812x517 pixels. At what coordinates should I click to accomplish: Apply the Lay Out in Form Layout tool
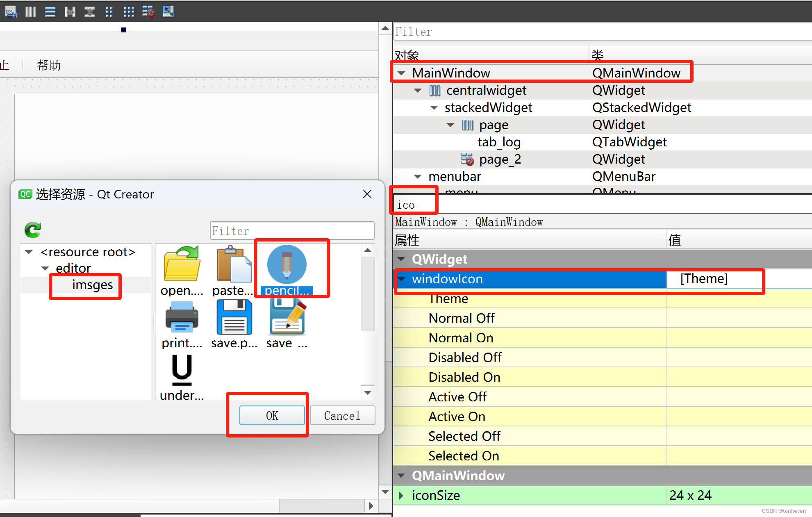point(109,11)
